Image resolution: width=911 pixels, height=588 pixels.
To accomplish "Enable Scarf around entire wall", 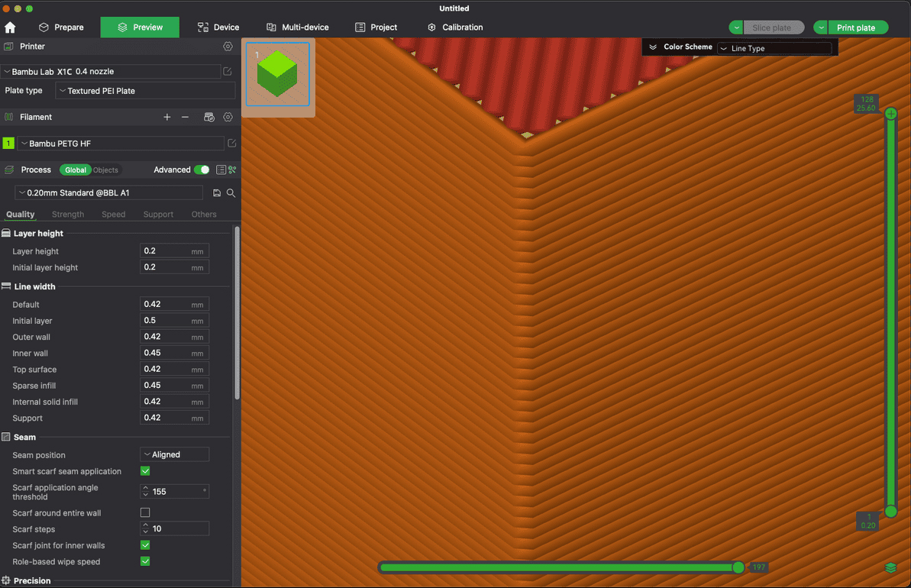I will tap(145, 512).
